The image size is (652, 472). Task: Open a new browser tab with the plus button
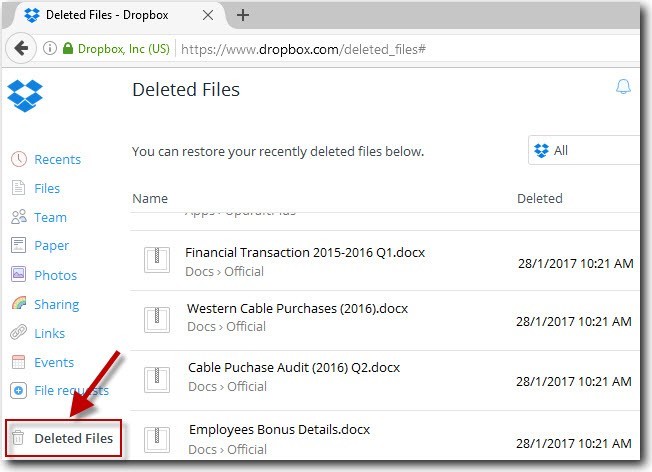243,15
